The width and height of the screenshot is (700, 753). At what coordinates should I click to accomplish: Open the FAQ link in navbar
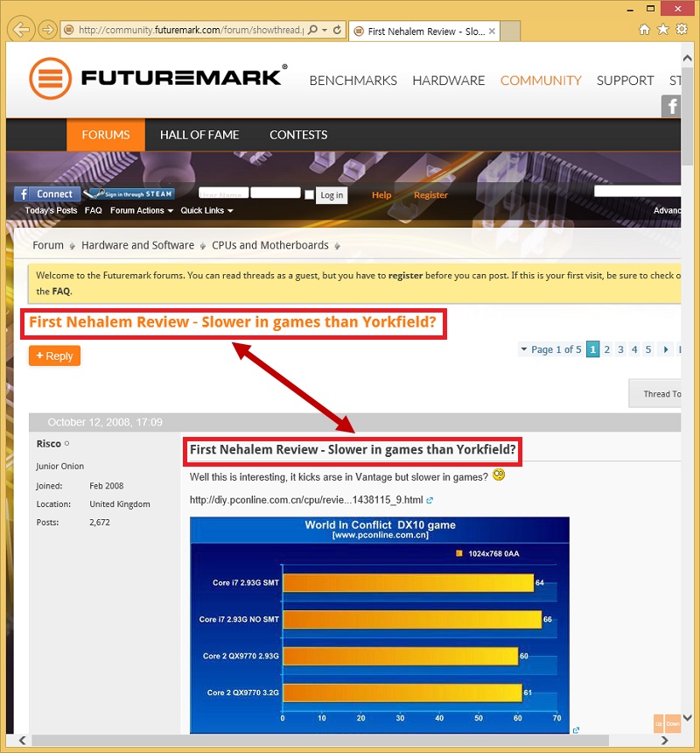[x=93, y=210]
